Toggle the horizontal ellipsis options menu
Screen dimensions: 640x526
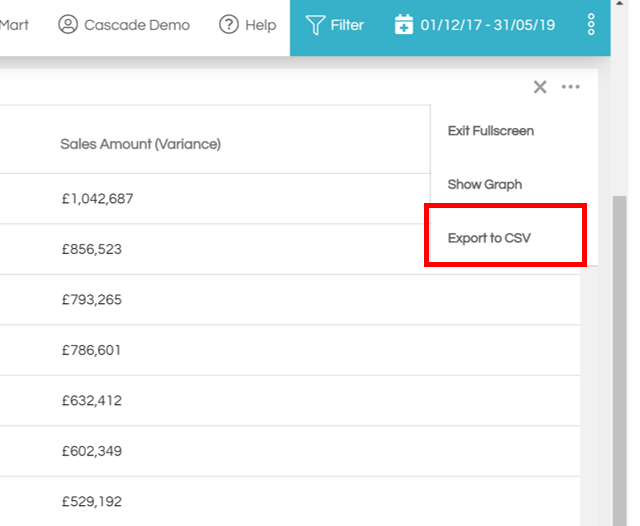point(570,87)
